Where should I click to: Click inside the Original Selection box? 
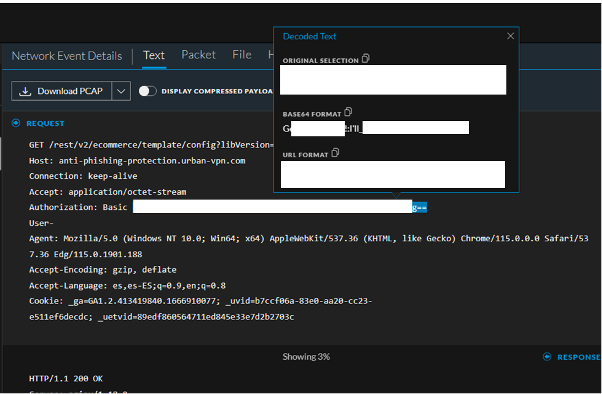click(393, 79)
